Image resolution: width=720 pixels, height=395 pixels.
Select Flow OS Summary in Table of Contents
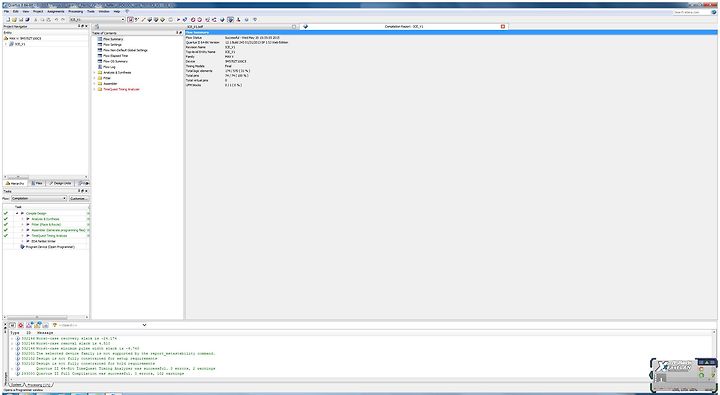(x=115, y=61)
